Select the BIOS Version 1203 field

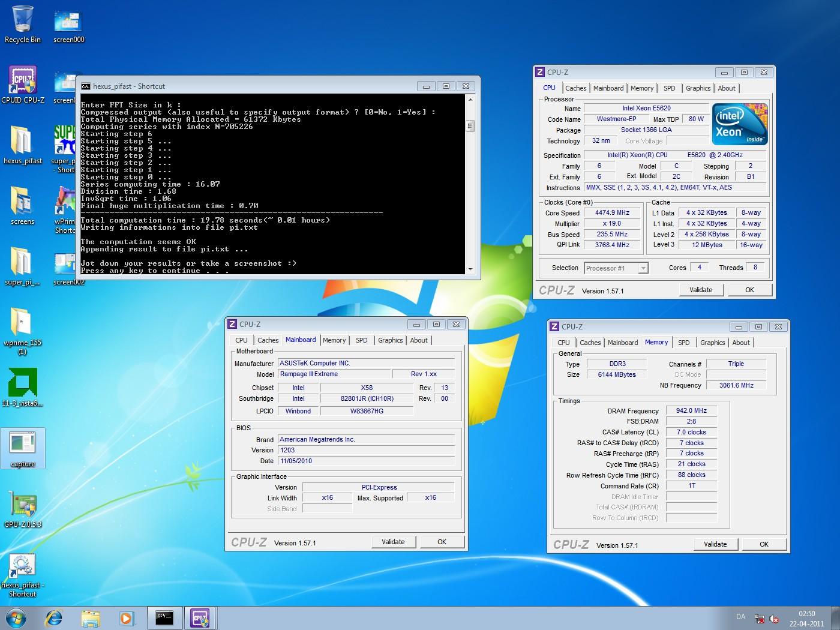tap(366, 450)
